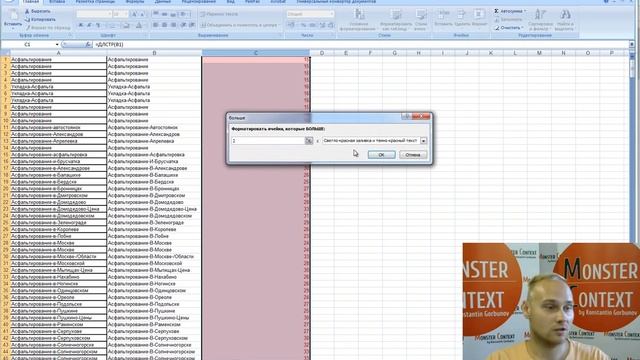Open the Формулы ribbon tab
The height and width of the screenshot is (360, 640).
pyautogui.click(x=135, y=2)
